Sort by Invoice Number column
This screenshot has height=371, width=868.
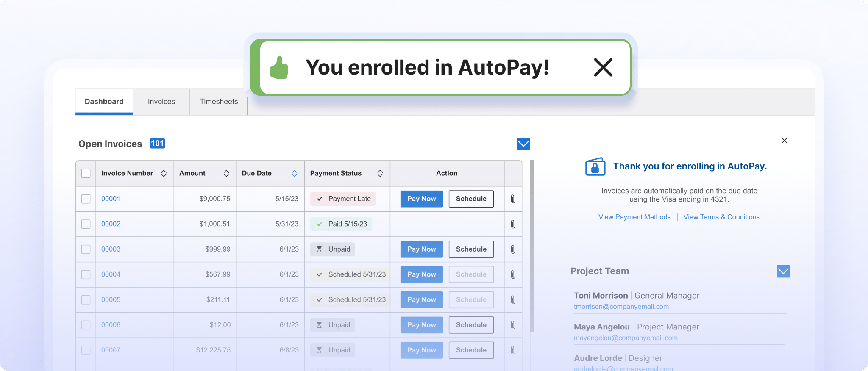(164, 173)
